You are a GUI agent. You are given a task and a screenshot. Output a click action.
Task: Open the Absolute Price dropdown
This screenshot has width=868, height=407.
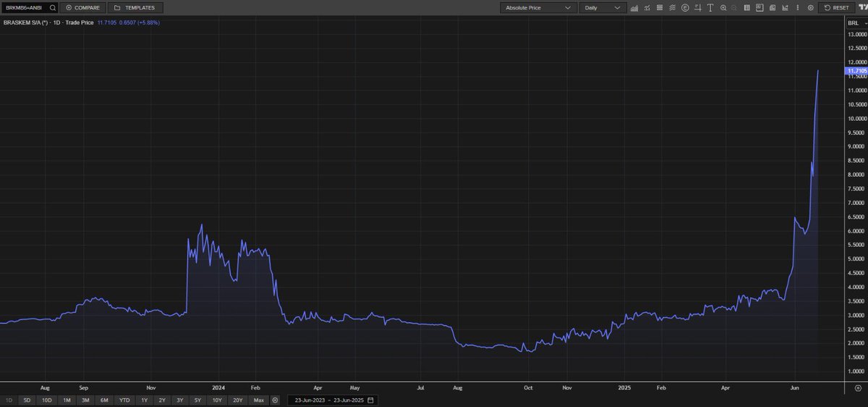coord(538,8)
